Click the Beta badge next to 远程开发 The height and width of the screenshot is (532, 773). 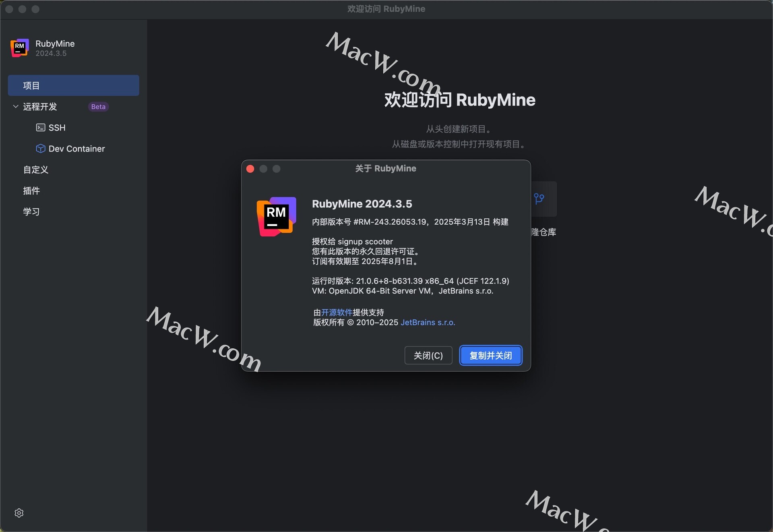[98, 107]
